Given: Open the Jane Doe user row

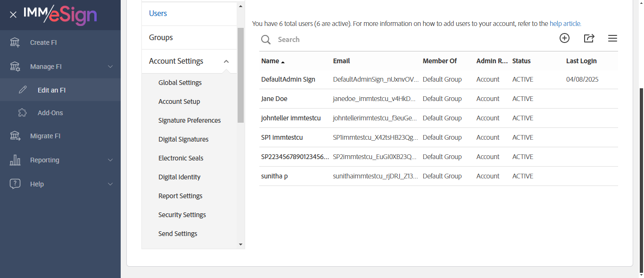Looking at the screenshot, I should click(274, 99).
